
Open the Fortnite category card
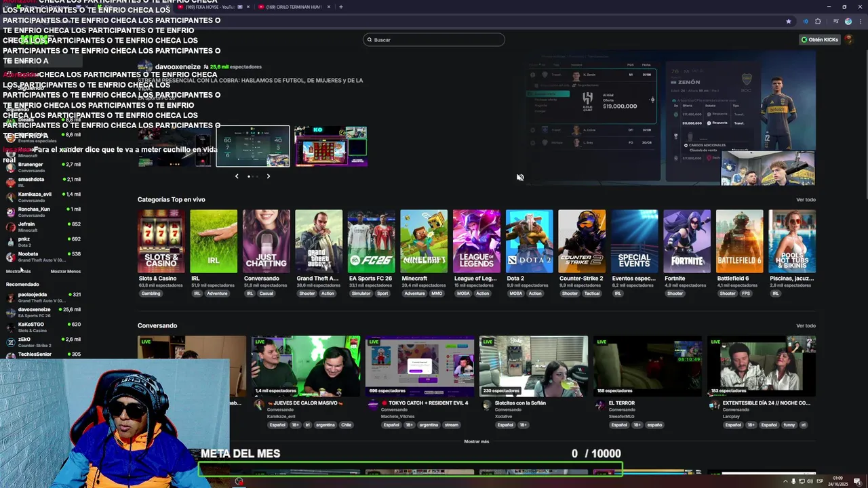pyautogui.click(x=687, y=241)
